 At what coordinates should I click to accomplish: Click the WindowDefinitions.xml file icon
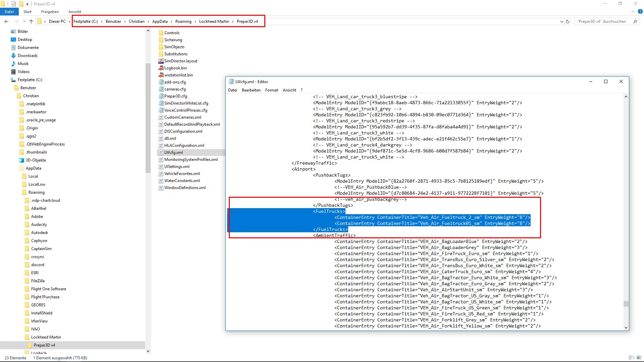pyautogui.click(x=161, y=187)
